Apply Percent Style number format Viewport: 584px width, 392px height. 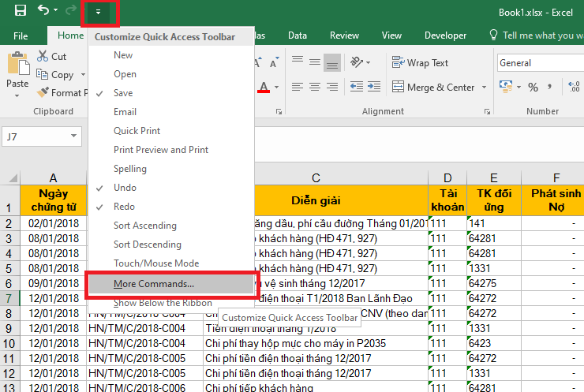pos(533,88)
